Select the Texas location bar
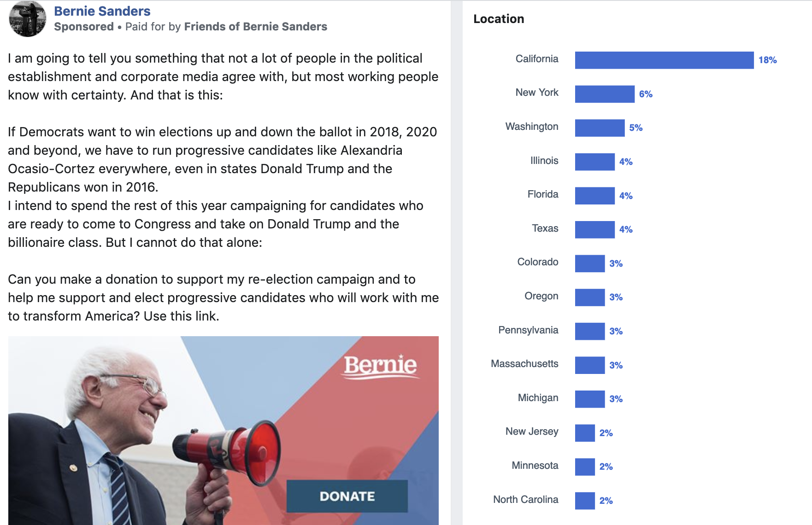 (x=594, y=229)
